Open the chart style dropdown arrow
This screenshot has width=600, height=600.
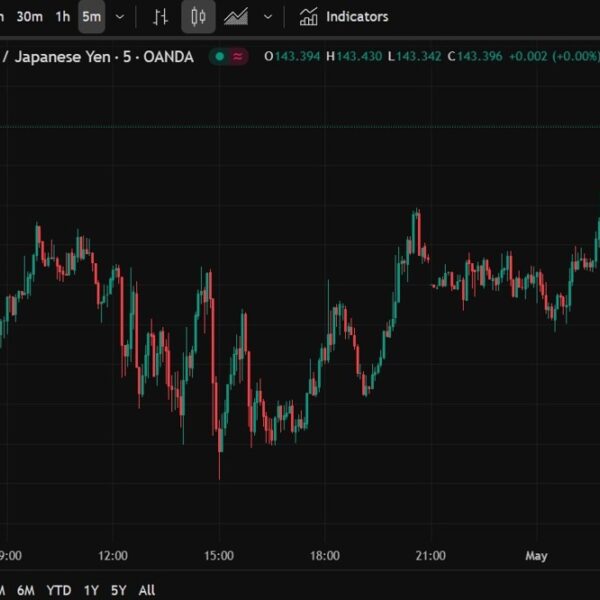[x=267, y=17]
